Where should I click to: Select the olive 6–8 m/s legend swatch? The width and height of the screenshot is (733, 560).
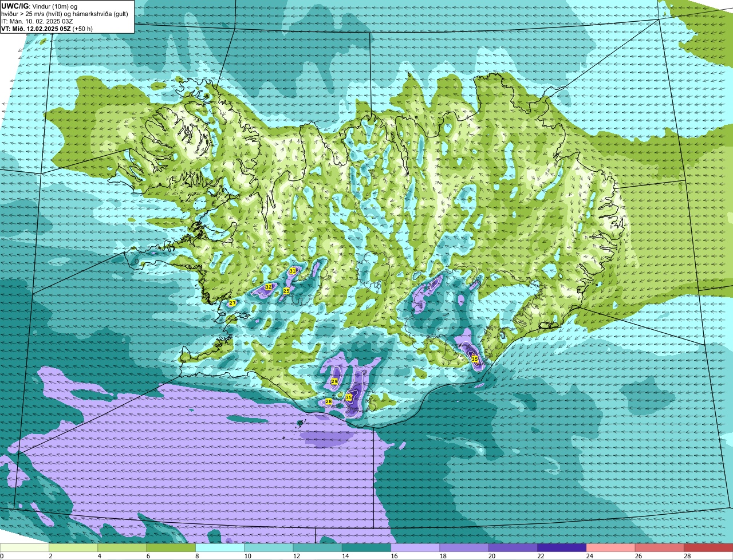(171, 548)
